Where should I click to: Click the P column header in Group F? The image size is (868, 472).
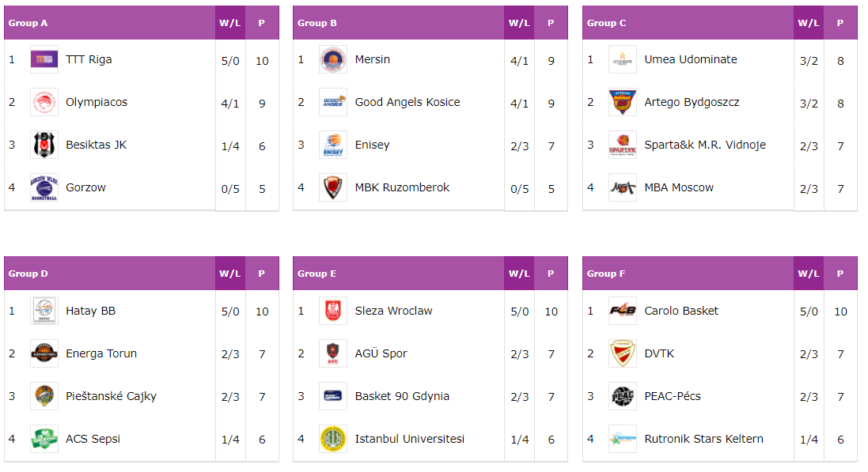(x=840, y=274)
